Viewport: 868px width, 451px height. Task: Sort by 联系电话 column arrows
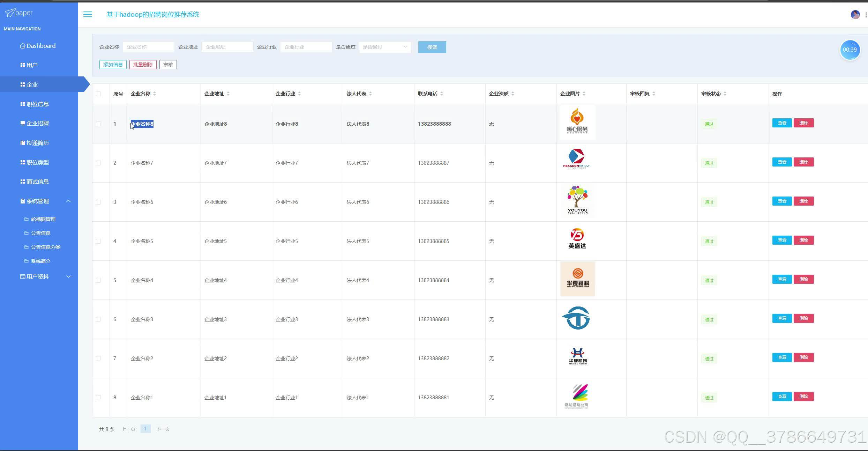(442, 94)
